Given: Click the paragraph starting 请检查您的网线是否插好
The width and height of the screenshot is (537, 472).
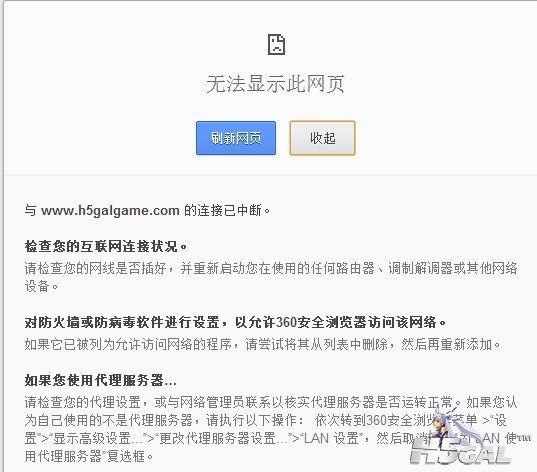Looking at the screenshot, I should coord(271,277).
